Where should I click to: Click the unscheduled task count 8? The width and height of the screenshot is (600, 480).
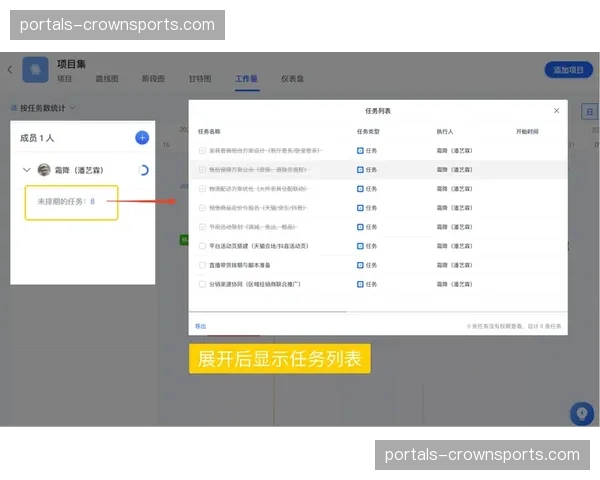[x=92, y=201]
